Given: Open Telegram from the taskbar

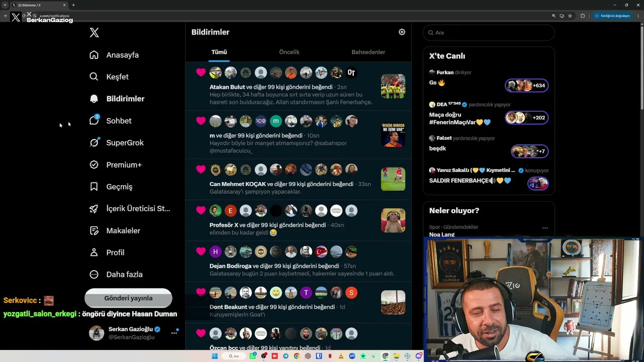Looking at the screenshot, I should 286,356.
